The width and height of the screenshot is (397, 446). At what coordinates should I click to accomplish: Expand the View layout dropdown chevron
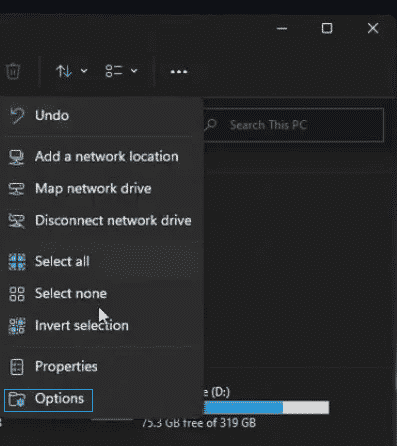click(134, 71)
